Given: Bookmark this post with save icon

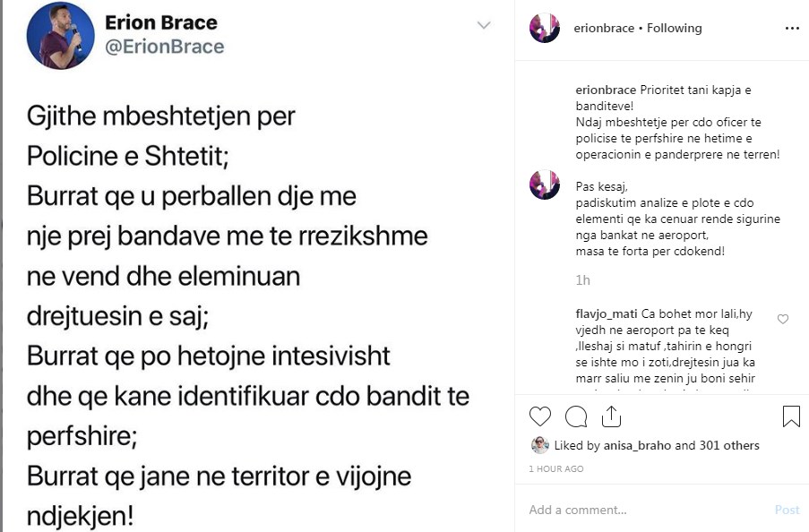Looking at the screenshot, I should tap(791, 416).
